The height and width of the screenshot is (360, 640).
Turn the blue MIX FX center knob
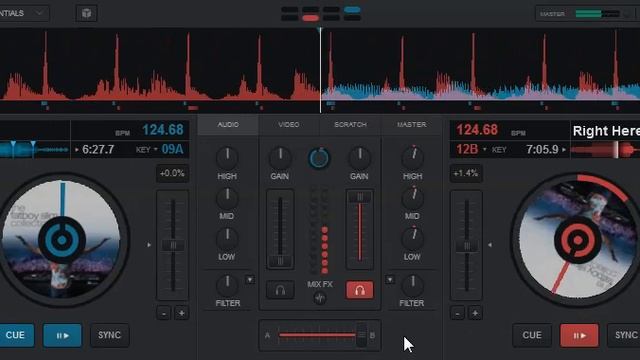[319, 158]
